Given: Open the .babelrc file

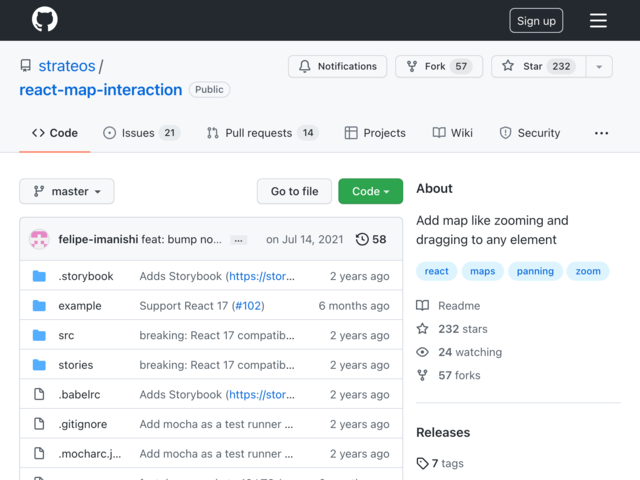Looking at the screenshot, I should pos(79,395).
